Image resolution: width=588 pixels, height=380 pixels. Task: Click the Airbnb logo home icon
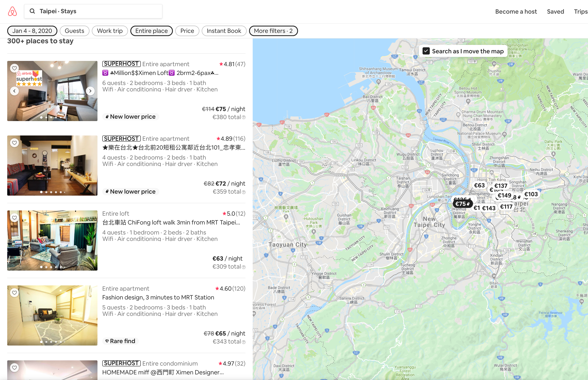point(12,11)
